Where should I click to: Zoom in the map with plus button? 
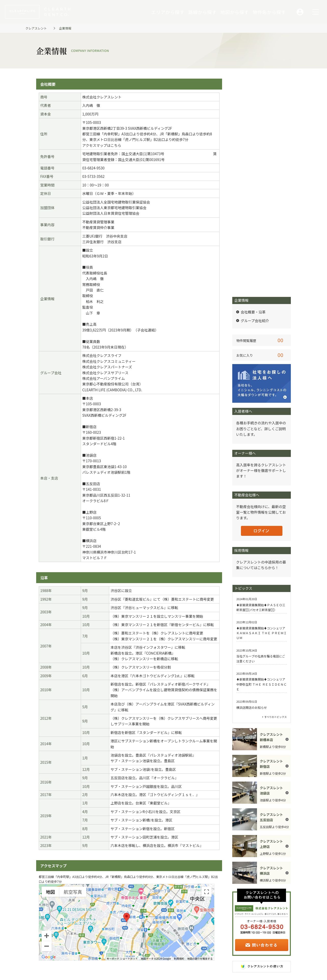[46, 935]
